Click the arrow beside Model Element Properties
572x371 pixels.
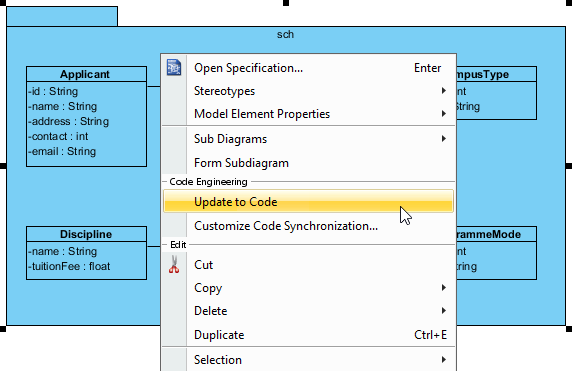click(444, 113)
